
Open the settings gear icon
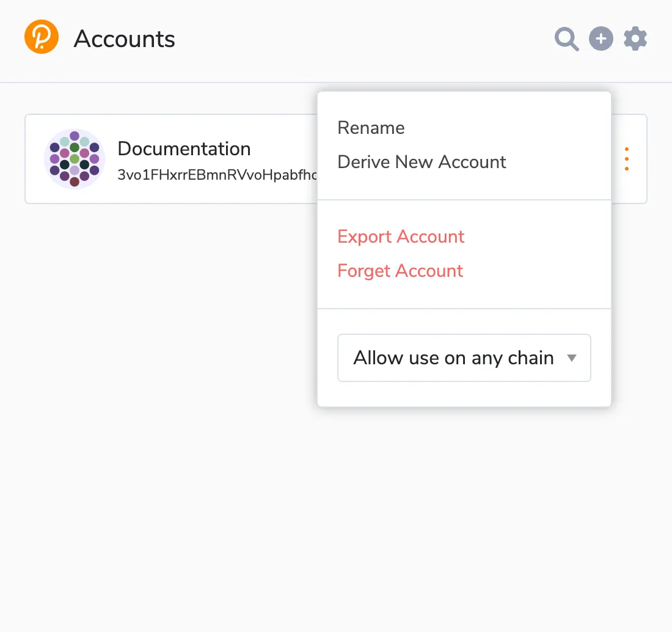pos(635,38)
